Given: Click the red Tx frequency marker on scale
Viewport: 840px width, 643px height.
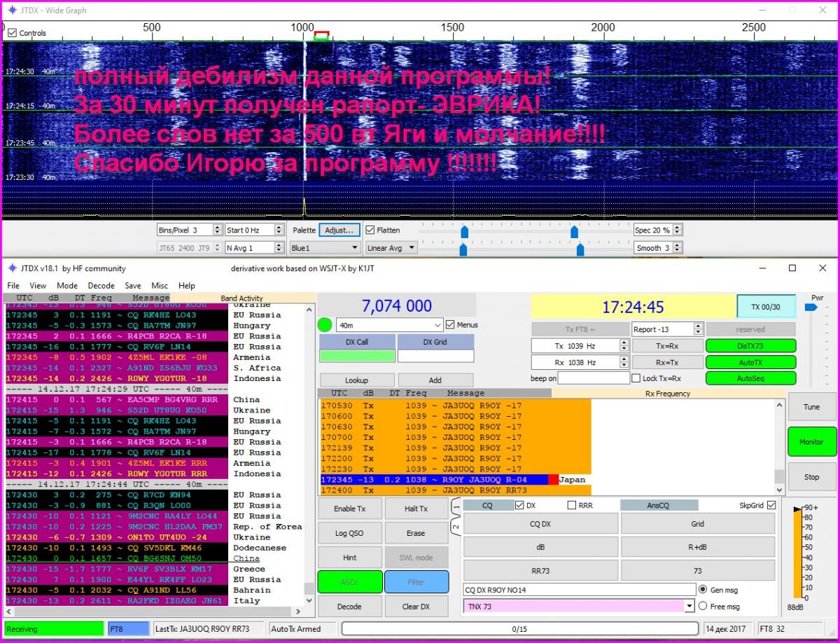Looking at the screenshot, I should pos(321,33).
